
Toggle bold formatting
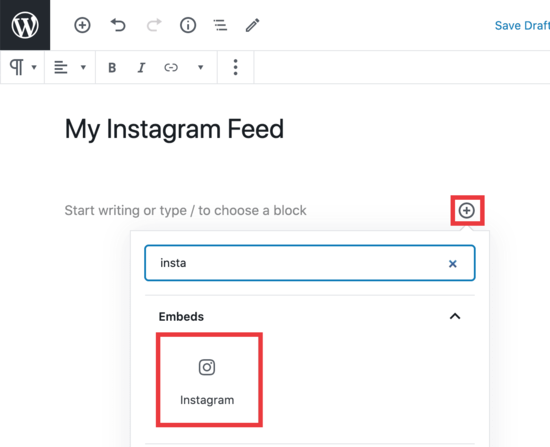point(112,67)
